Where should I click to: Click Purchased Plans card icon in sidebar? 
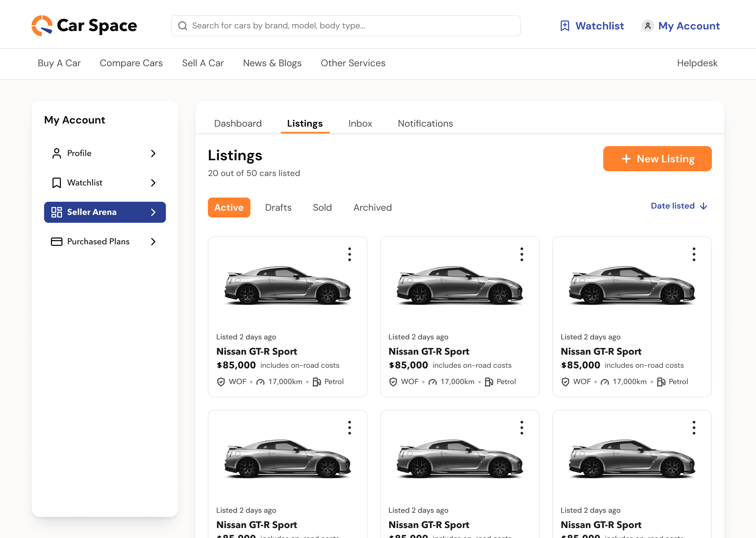point(57,241)
